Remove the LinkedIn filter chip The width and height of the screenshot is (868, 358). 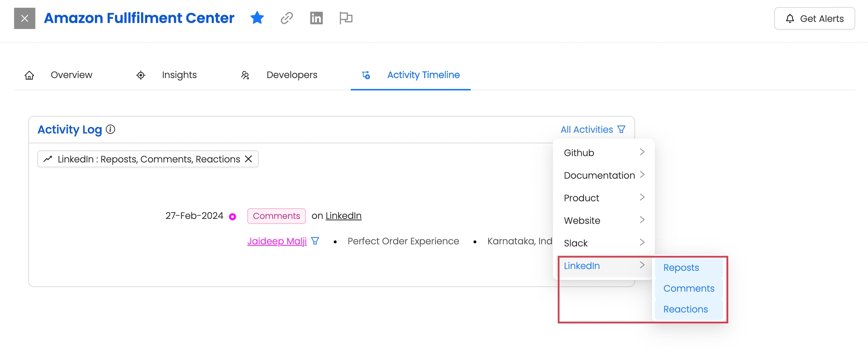point(248,159)
